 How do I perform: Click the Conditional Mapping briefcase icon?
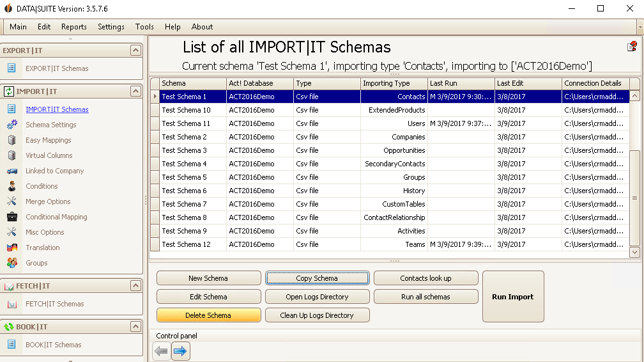(x=12, y=217)
